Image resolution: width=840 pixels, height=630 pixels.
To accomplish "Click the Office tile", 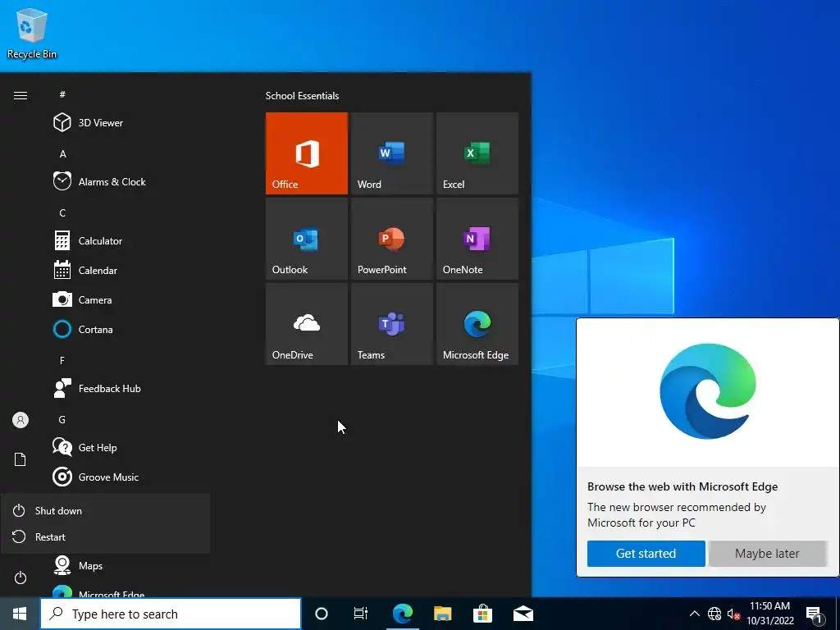I will [x=307, y=153].
